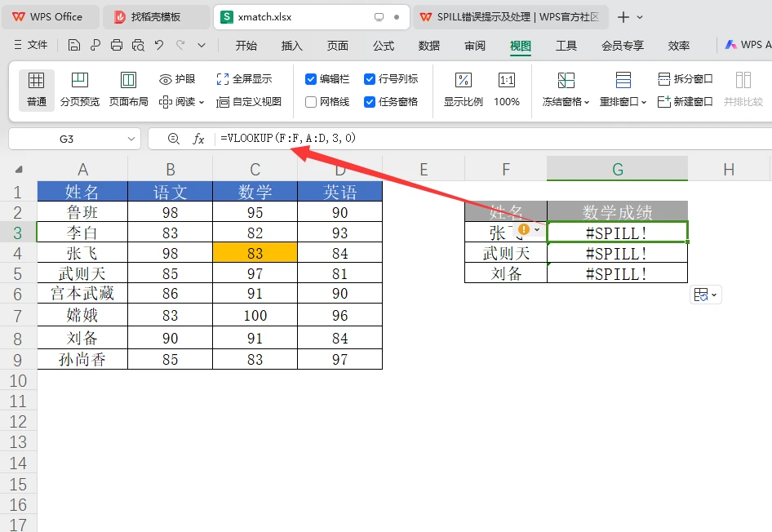Redo the last action

click(180, 45)
